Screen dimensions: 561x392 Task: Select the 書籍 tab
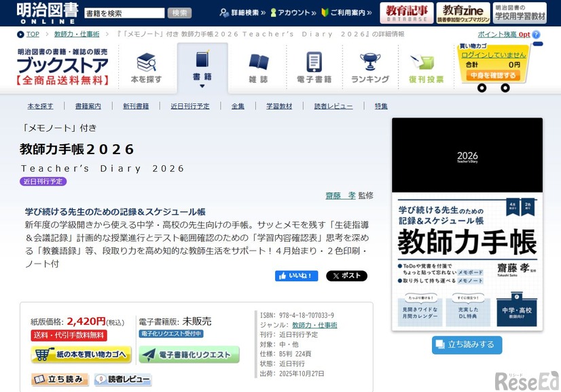click(202, 68)
